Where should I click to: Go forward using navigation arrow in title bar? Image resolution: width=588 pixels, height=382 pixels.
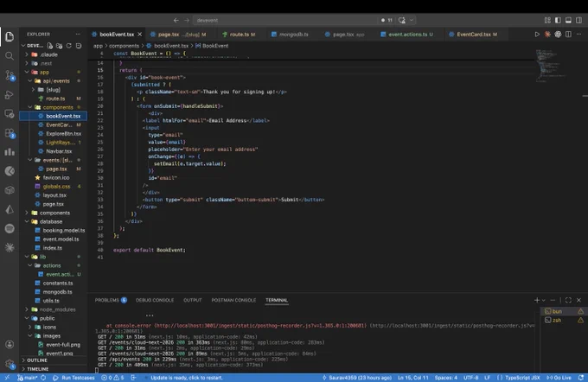[x=187, y=20]
